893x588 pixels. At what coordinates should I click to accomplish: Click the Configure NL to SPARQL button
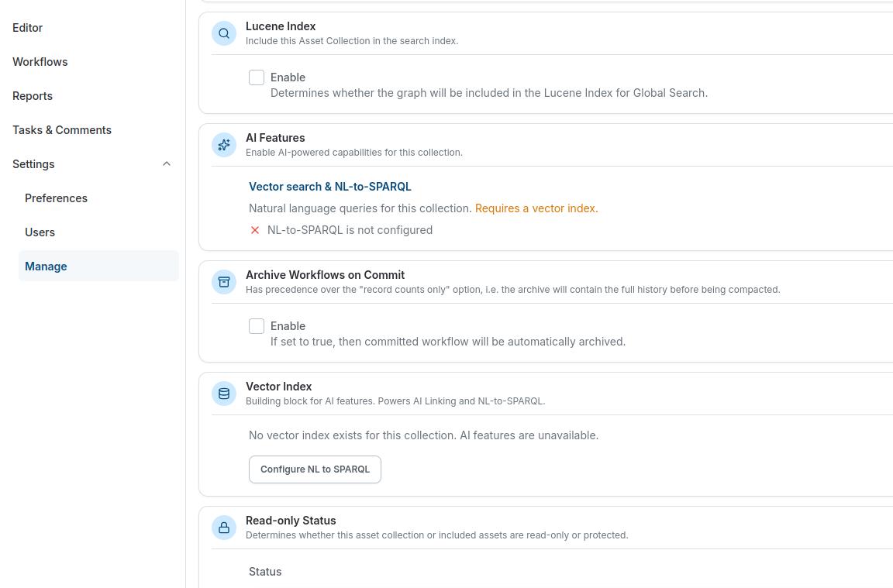point(315,469)
